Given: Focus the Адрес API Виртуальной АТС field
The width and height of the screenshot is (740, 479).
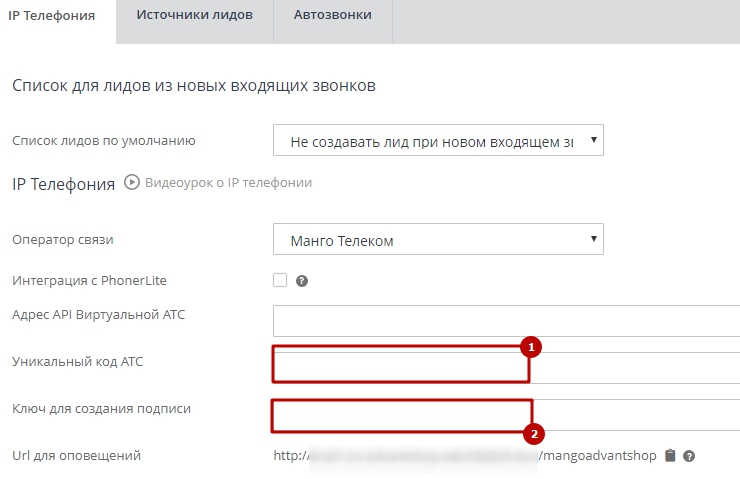Looking at the screenshot, I should pos(505,321).
